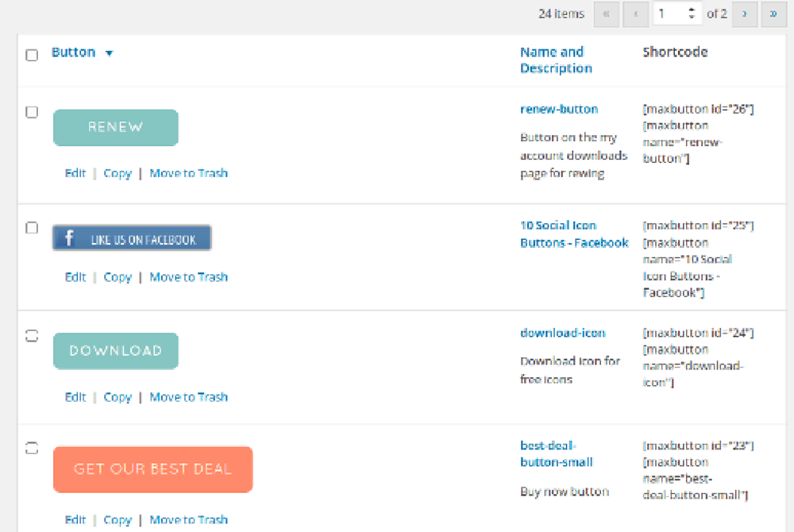Check the renew-button row checkbox
Viewport: 794px width, 532px height.
click(x=32, y=112)
